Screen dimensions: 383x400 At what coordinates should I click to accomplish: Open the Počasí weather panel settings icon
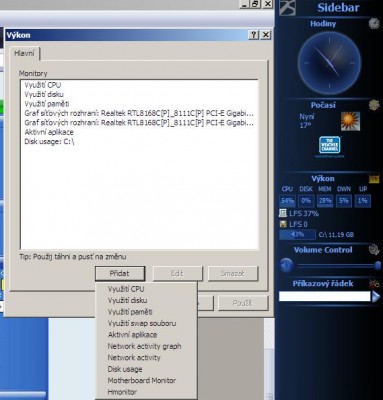coord(374,105)
